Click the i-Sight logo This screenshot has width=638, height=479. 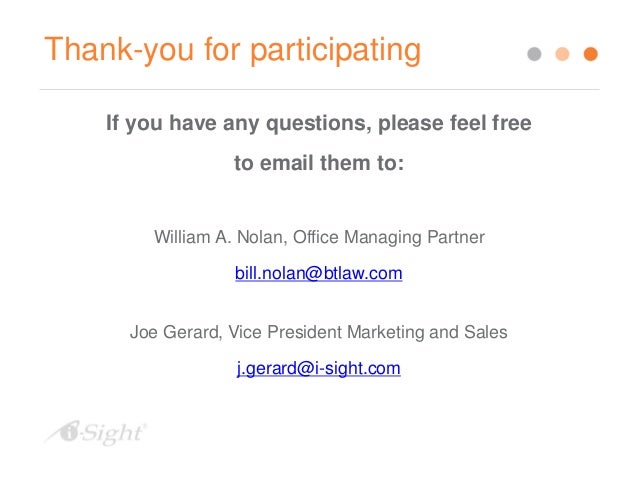click(96, 433)
